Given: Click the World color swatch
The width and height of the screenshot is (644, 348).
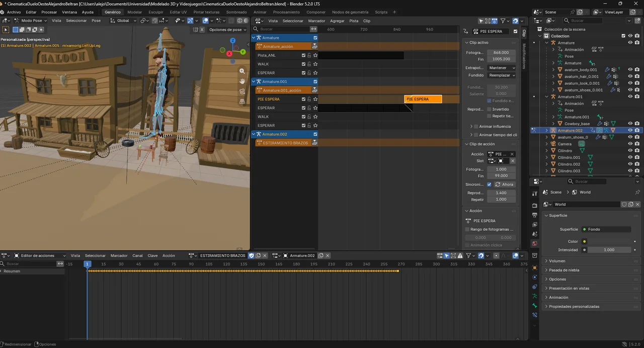Looking at the screenshot, I should [x=609, y=241].
